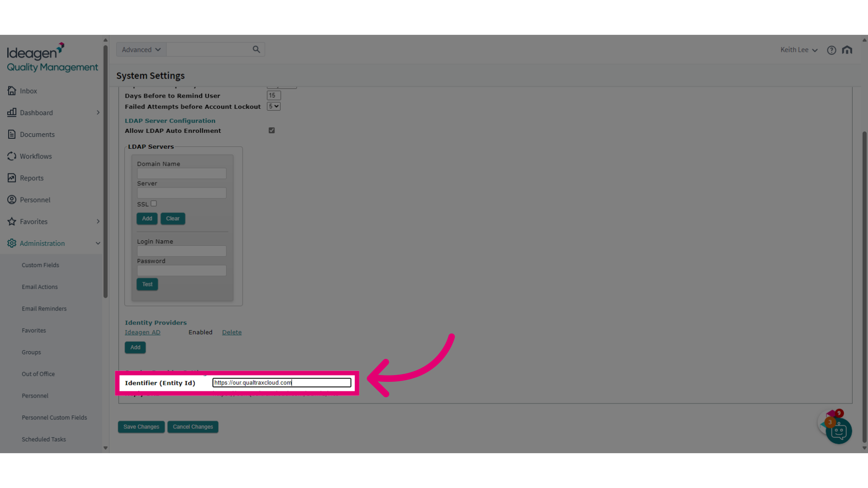
Task: Open Groups admin page
Action: click(31, 352)
